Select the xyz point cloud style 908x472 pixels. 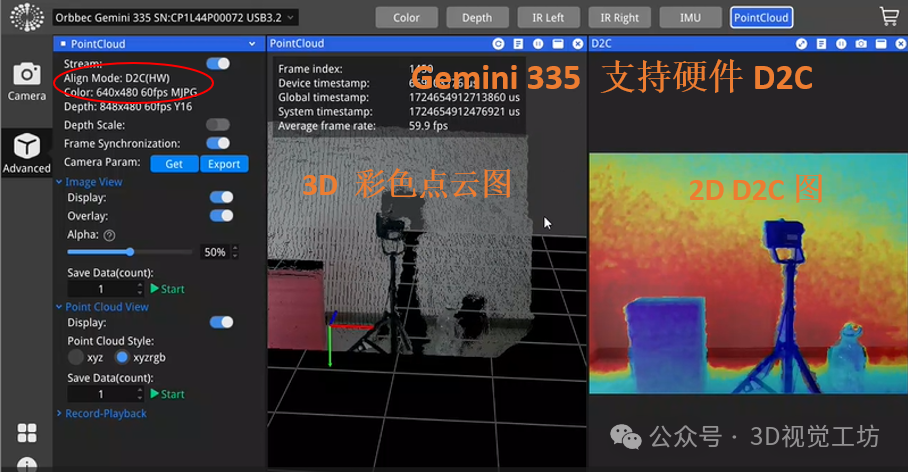76,357
